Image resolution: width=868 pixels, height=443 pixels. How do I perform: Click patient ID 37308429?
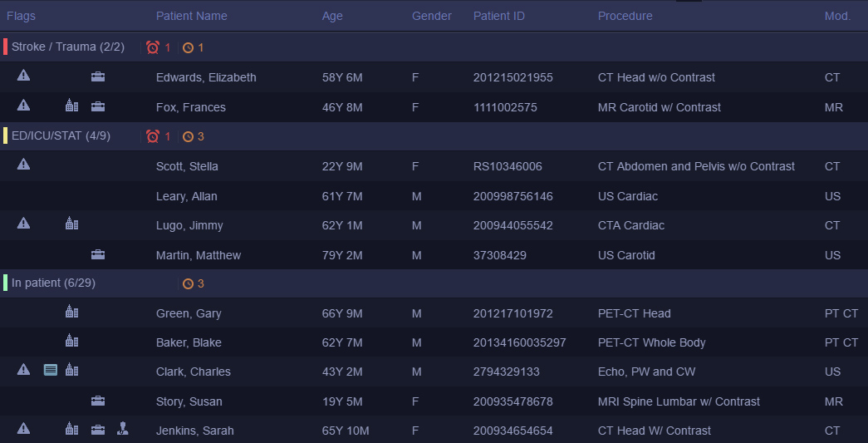click(500, 256)
